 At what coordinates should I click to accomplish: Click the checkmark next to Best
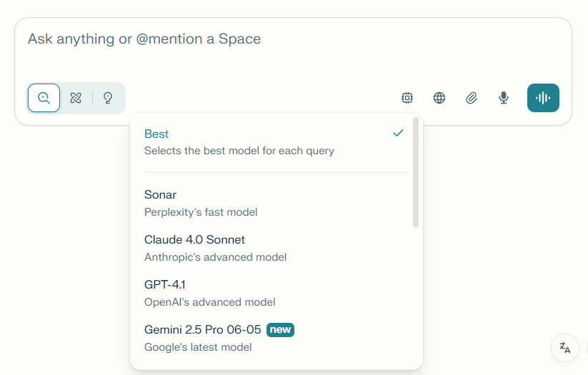[x=398, y=133]
